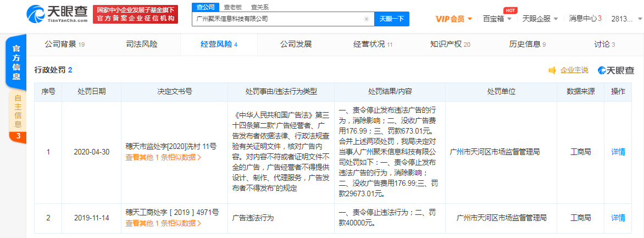Click the 决定文书号 column header
Image resolution: width=644 pixels, height=238 pixels.
coord(175,92)
